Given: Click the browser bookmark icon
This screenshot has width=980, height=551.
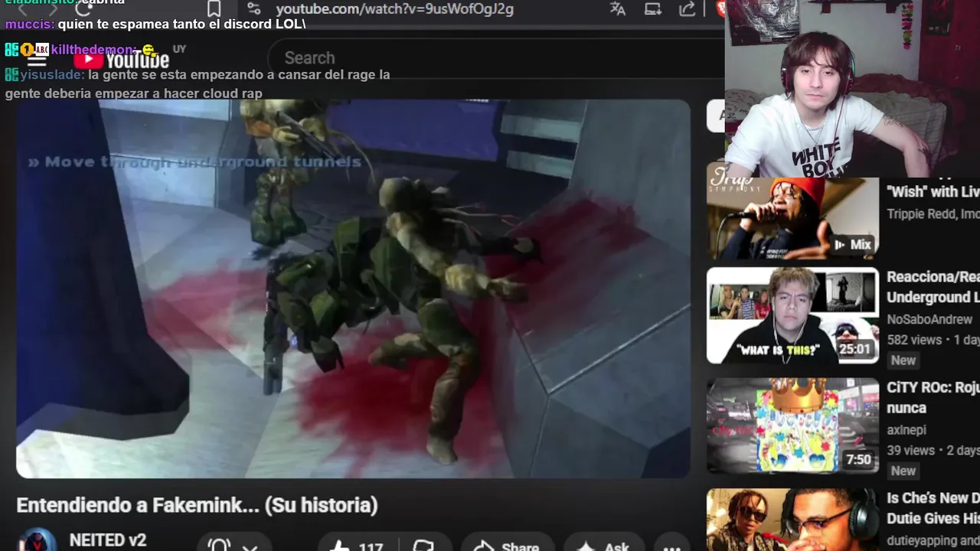Looking at the screenshot, I should point(214,9).
